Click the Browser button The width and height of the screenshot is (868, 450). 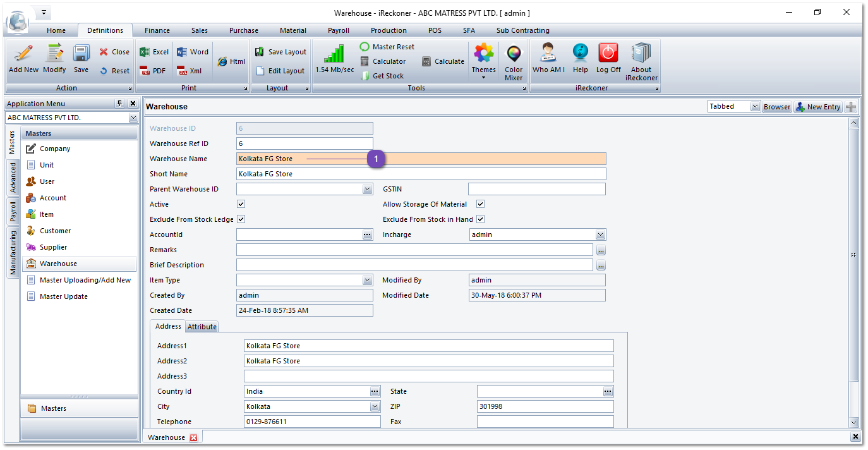point(776,107)
